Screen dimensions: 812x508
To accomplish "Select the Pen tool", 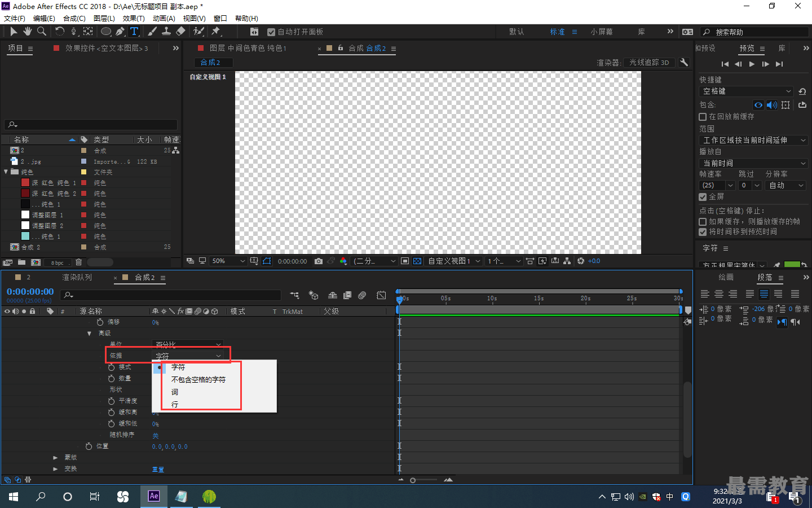I will pyautogui.click(x=120, y=32).
